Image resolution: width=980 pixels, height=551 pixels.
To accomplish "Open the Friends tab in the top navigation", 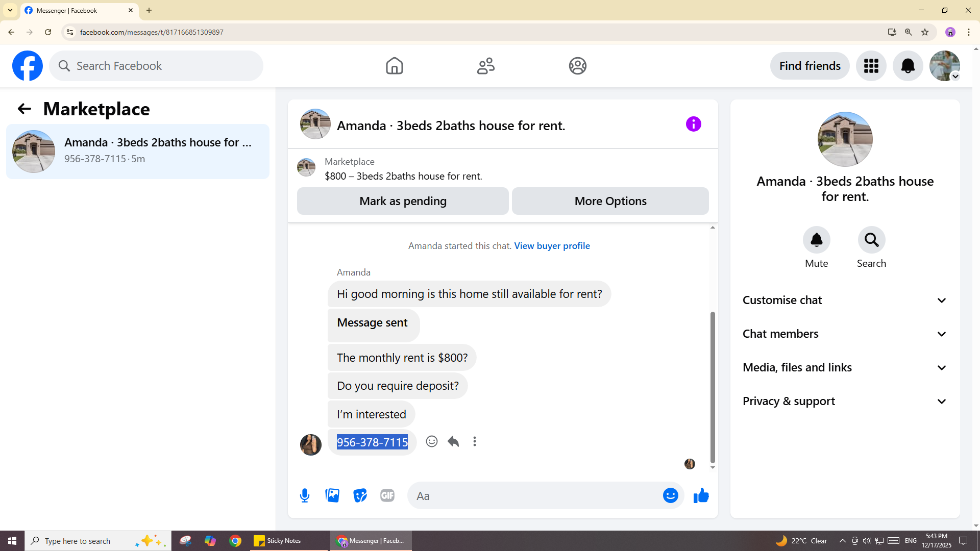I will coord(485,66).
